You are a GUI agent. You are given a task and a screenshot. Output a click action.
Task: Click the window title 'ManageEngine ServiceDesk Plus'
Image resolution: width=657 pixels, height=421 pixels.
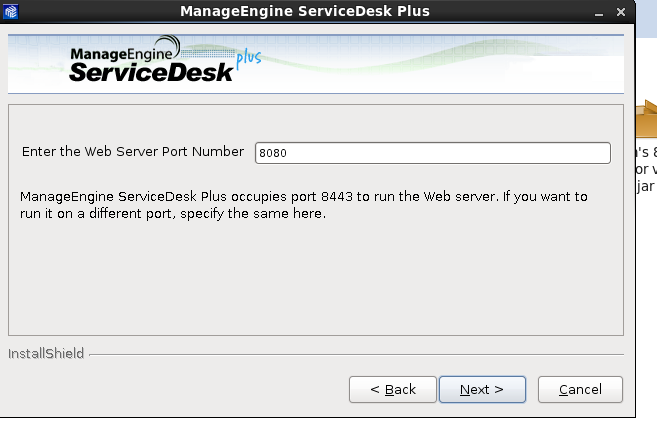click(305, 11)
